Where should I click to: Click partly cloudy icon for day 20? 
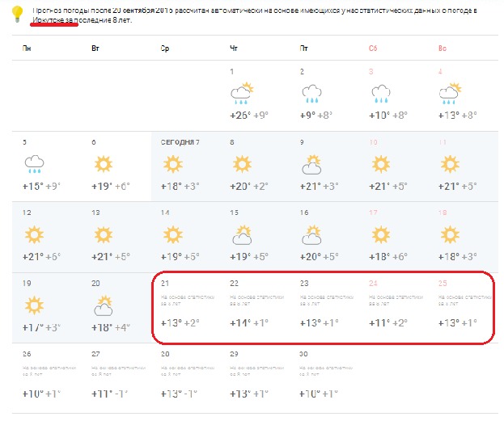tap(103, 306)
